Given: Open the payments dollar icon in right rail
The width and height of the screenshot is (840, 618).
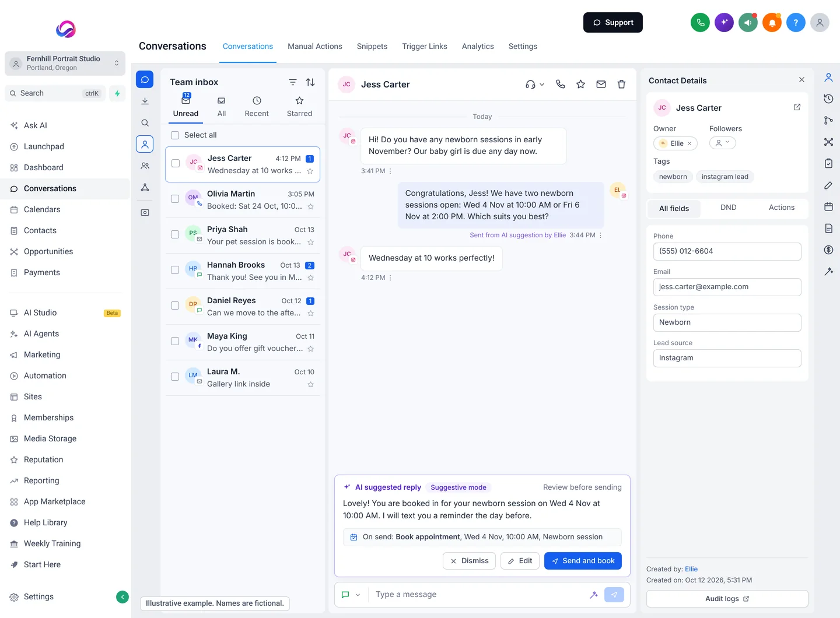Looking at the screenshot, I should tap(828, 250).
